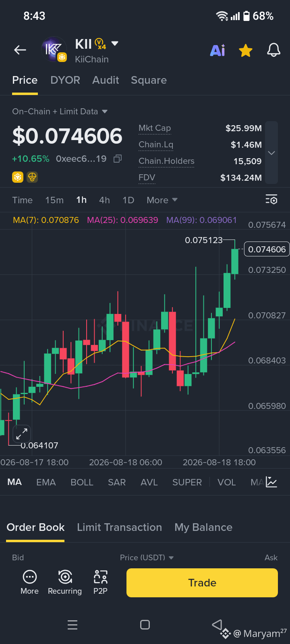Tap the MA(99) value label

[x=201, y=220]
